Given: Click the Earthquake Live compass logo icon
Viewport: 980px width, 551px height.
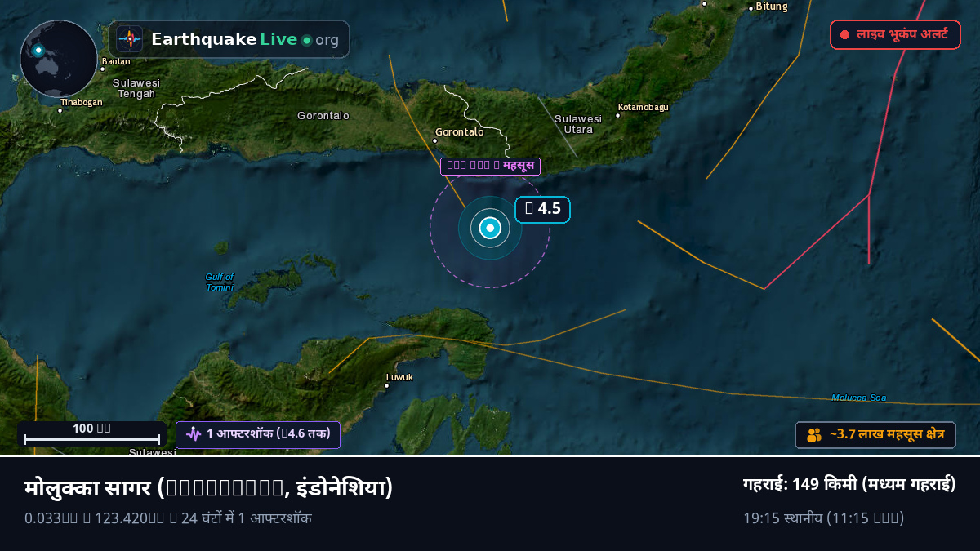Looking at the screenshot, I should [x=129, y=39].
